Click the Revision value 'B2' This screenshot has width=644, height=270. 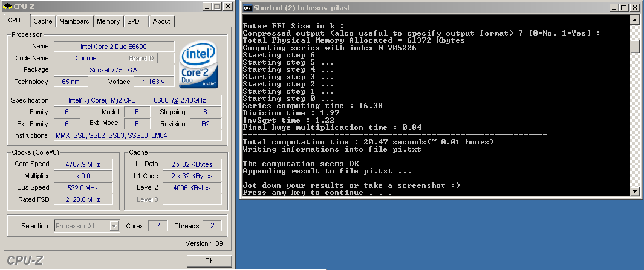[205, 124]
